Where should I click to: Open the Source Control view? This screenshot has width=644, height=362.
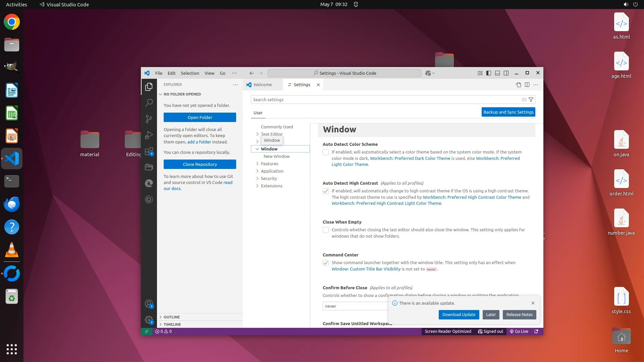click(x=149, y=119)
